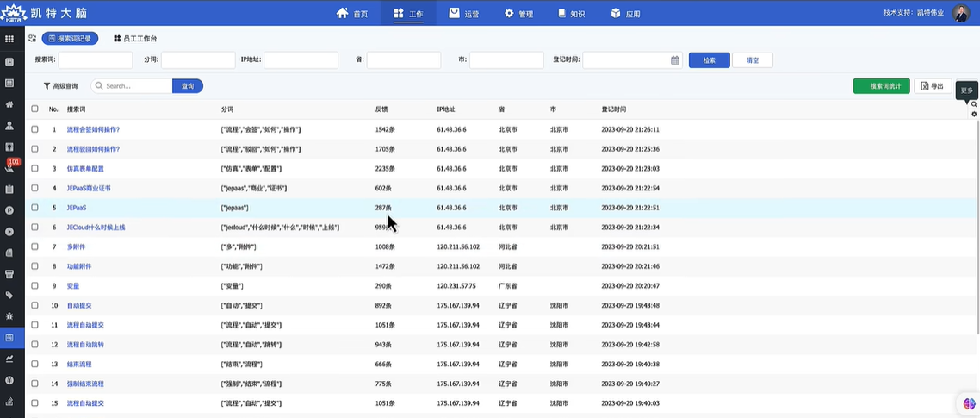The height and width of the screenshot is (418, 980).
Task: Click the highlighted active sidebar icon
Action: click(9, 338)
